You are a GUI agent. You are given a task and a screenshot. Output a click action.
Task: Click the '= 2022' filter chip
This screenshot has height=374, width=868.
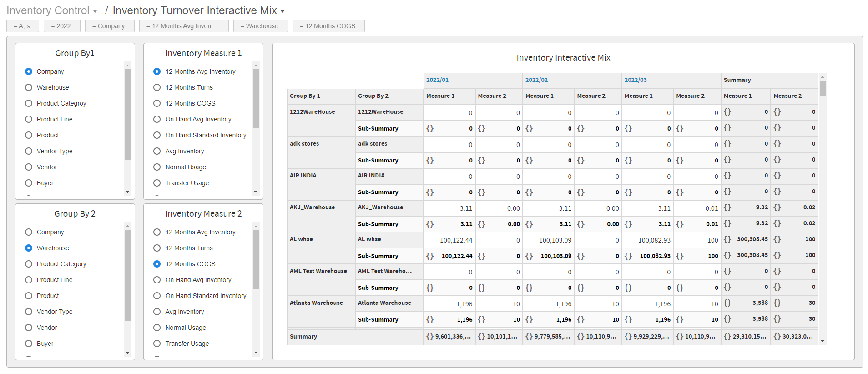(x=62, y=26)
